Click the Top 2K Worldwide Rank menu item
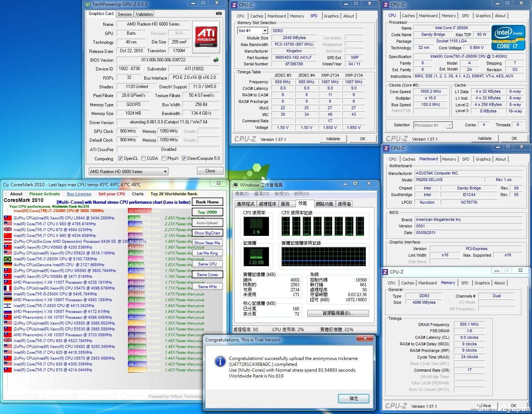 click(x=174, y=194)
